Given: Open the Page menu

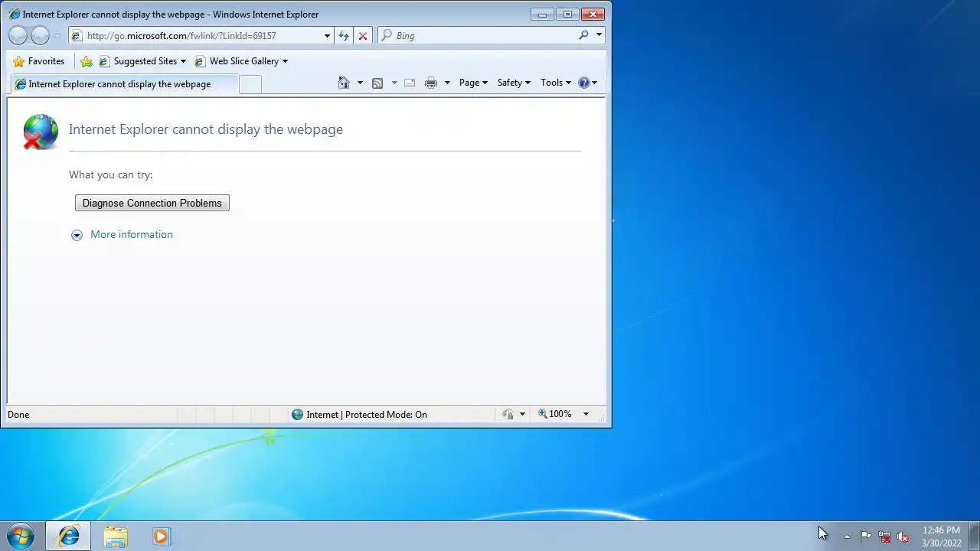Looking at the screenshot, I should coord(473,83).
